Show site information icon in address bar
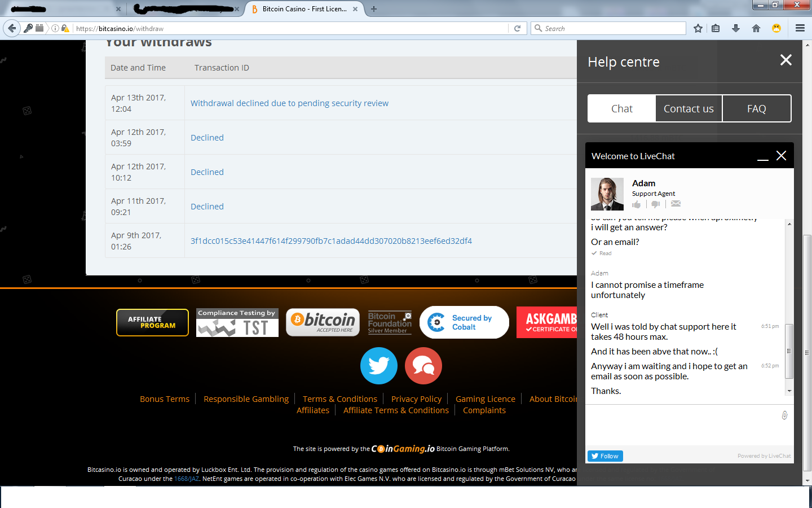 (55, 28)
